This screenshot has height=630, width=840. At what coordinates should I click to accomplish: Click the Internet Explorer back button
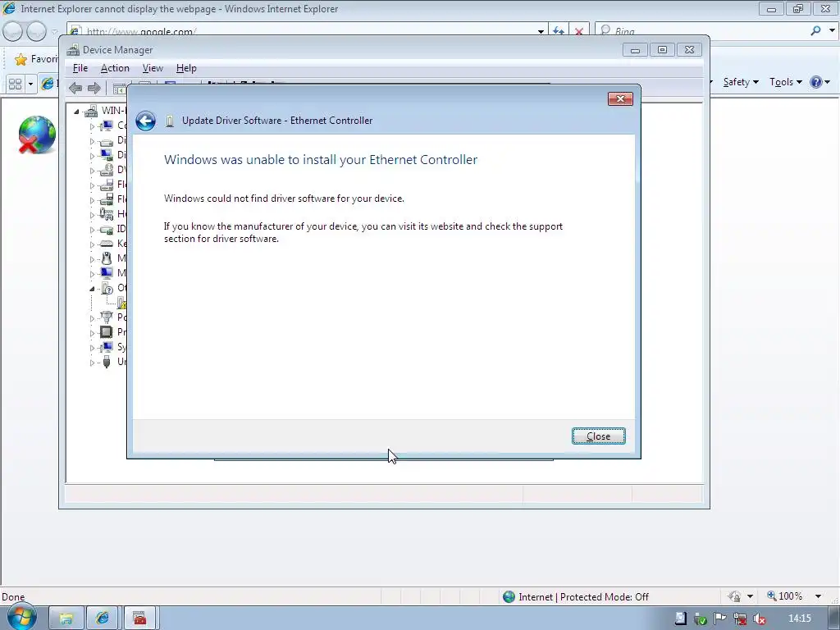pyautogui.click(x=13, y=31)
